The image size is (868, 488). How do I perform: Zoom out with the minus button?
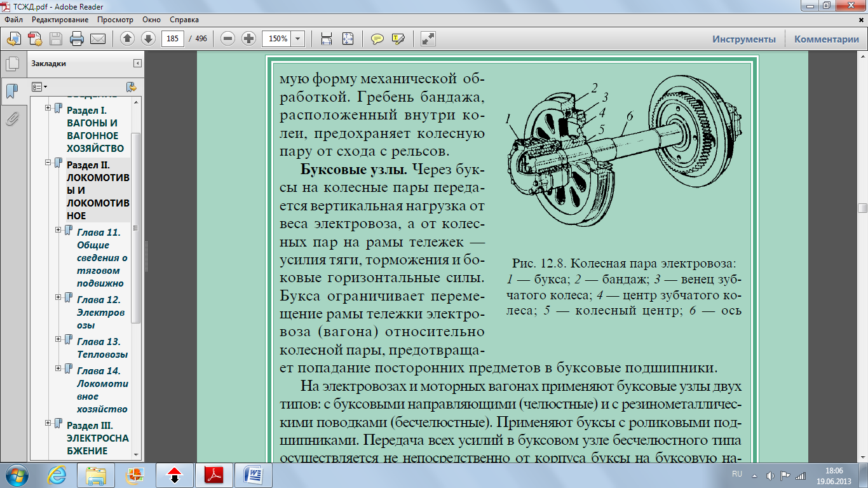228,39
